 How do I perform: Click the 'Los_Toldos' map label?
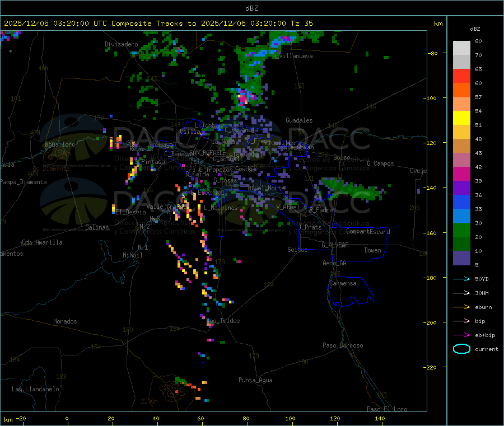pyautogui.click(x=223, y=321)
